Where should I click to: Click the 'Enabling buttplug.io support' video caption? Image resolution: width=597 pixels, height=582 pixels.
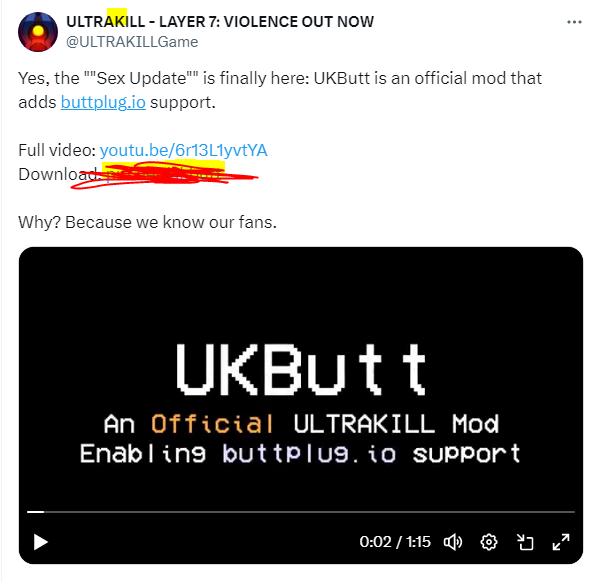click(x=300, y=454)
